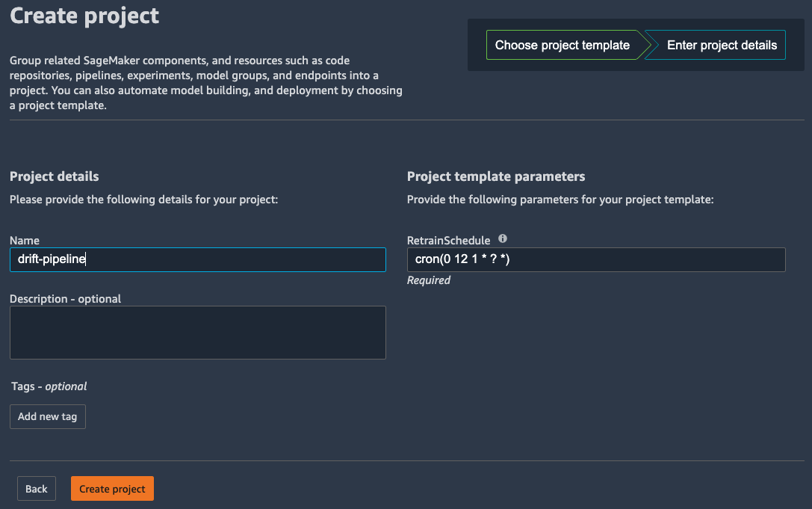
Task: Click the Project template parameters heading
Action: pos(496,176)
